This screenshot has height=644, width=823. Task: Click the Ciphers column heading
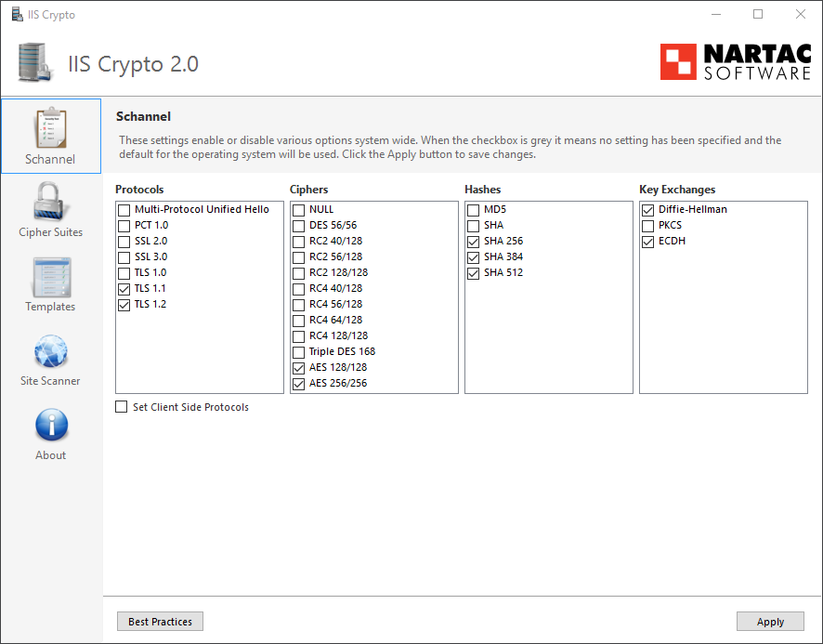tap(308, 190)
